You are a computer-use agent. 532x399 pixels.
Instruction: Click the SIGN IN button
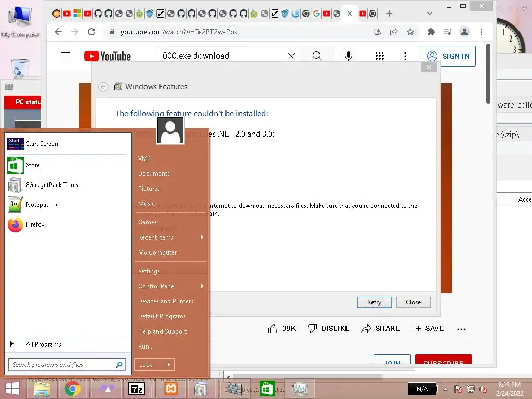pos(448,56)
